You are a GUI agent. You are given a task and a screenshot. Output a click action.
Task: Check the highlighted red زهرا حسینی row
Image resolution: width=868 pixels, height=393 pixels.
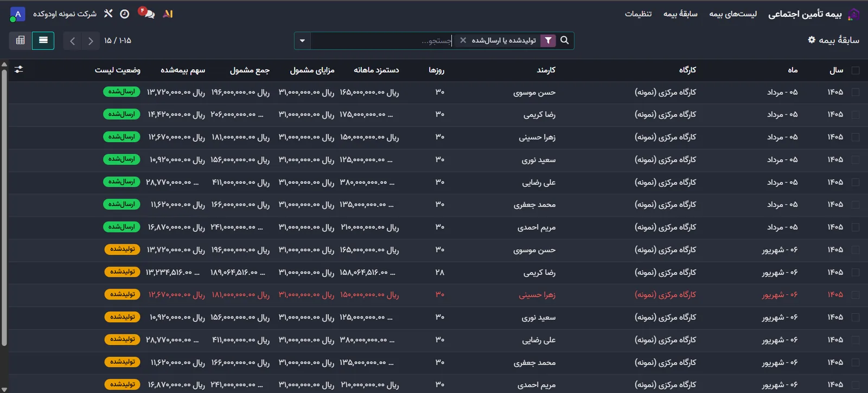point(856,295)
